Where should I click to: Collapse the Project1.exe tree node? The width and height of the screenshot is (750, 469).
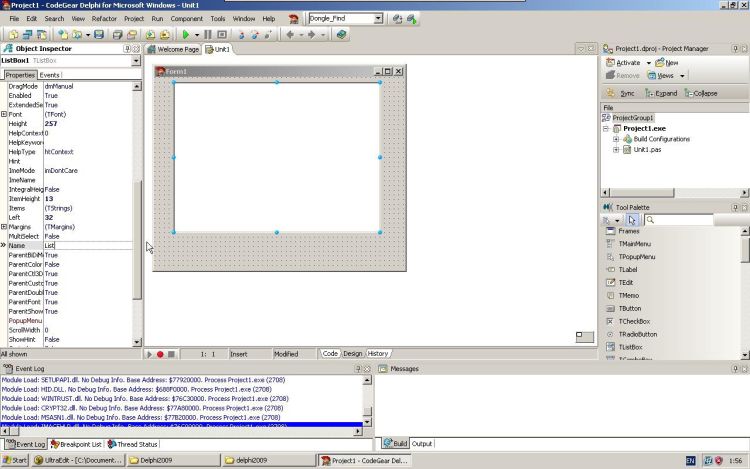point(606,129)
